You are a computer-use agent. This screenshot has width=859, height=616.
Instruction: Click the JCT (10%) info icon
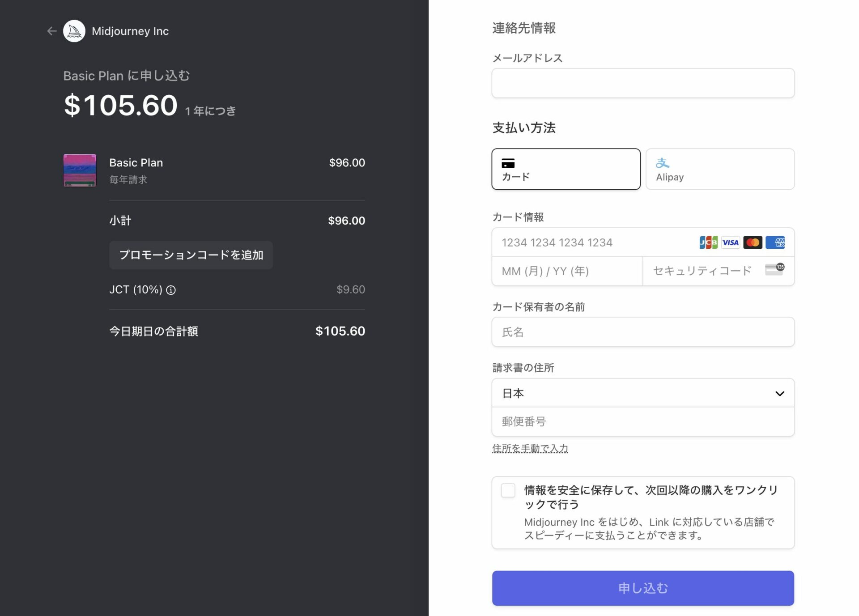pyautogui.click(x=171, y=290)
